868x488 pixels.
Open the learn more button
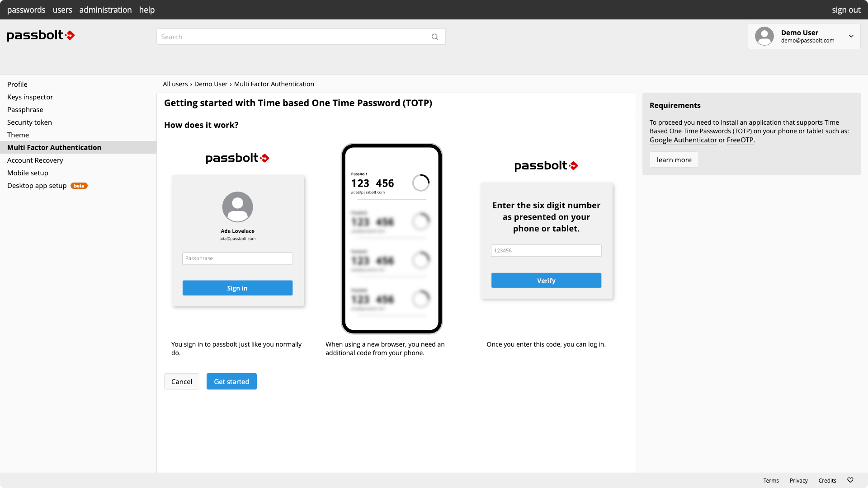pos(674,160)
